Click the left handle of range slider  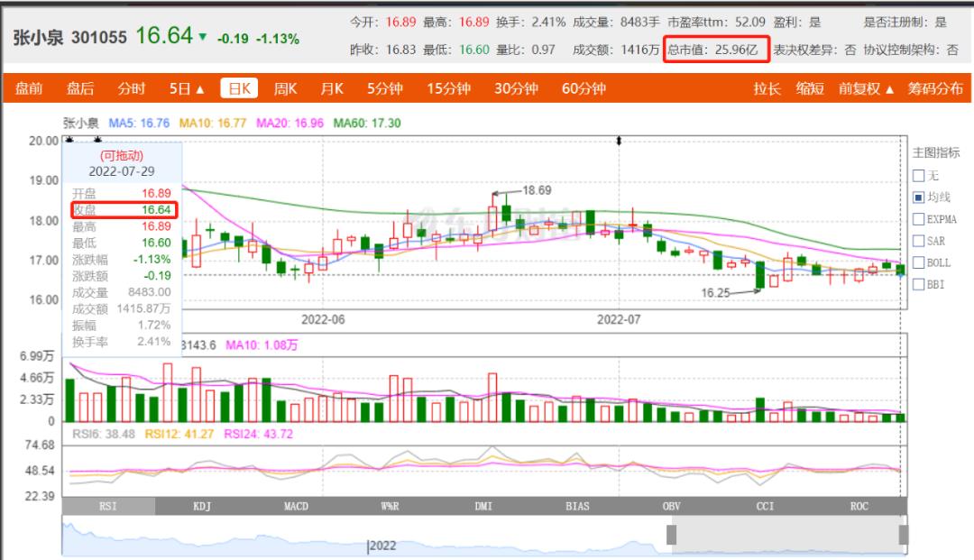pyautogui.click(x=671, y=535)
